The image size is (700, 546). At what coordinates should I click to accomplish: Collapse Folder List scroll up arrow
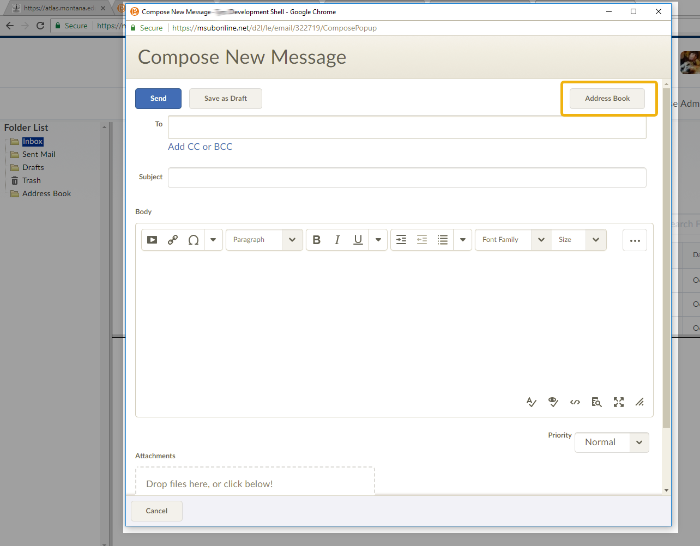(x=104, y=127)
